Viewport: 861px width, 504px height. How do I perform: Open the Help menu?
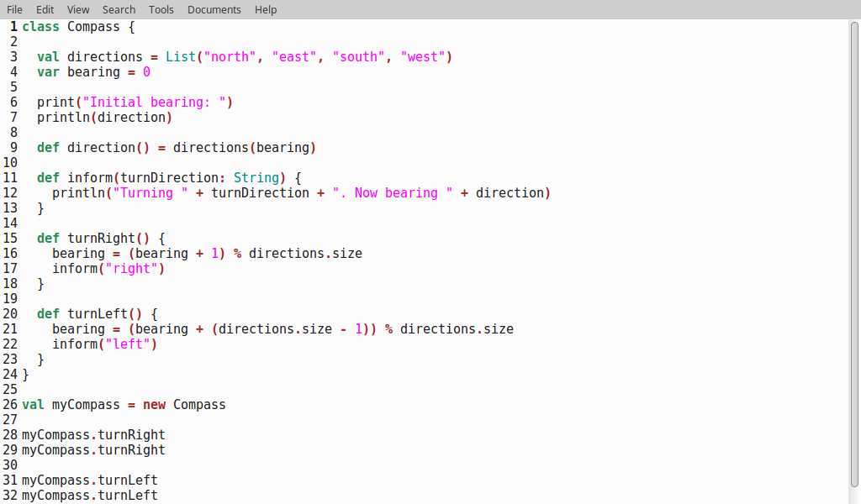coord(265,9)
